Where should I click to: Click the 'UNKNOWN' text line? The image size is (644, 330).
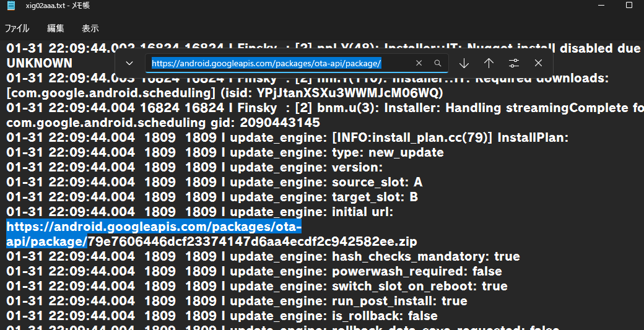(40, 63)
